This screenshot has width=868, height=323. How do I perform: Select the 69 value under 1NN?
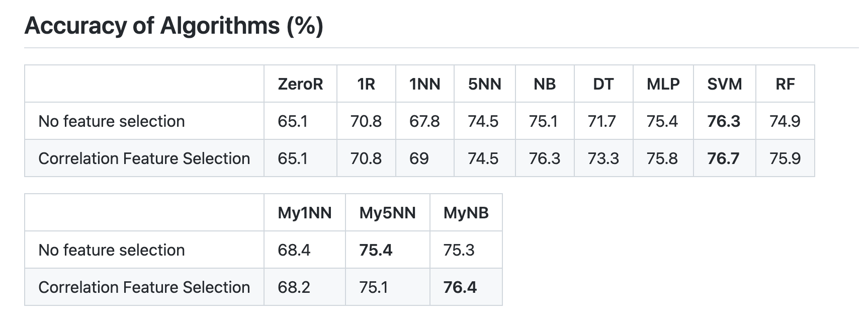tap(419, 158)
